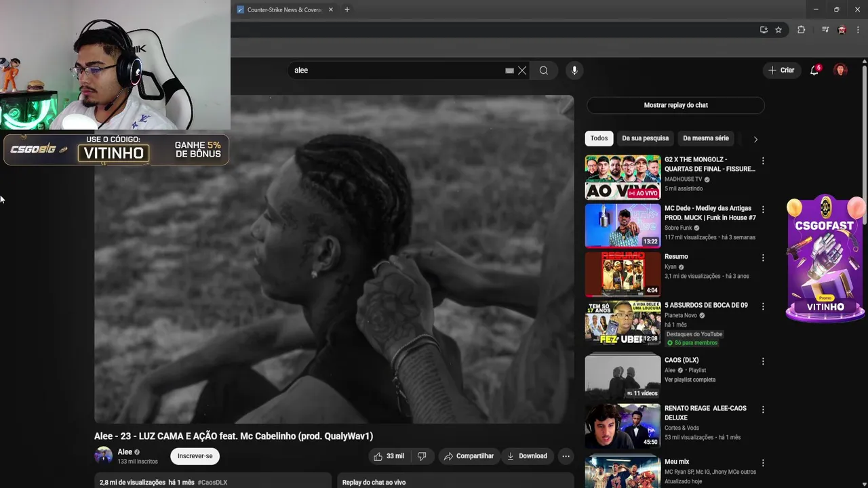Bookmark page with star icon
The width and height of the screenshot is (868, 488).
pos(778,30)
